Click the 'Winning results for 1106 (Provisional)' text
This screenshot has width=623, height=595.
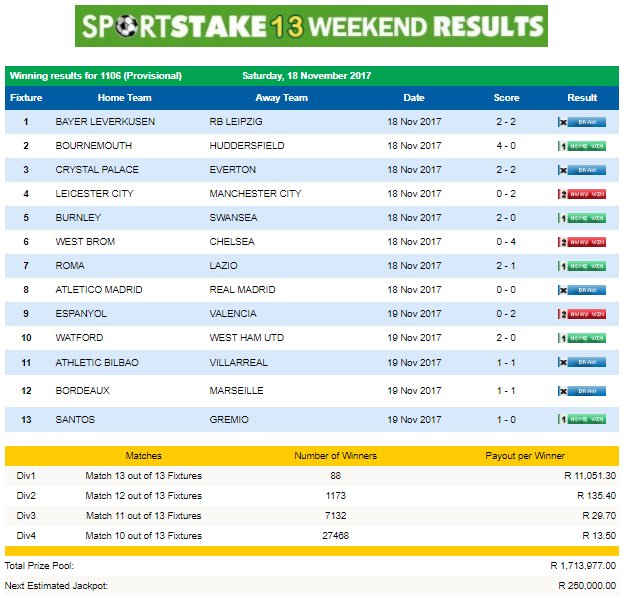(96, 75)
